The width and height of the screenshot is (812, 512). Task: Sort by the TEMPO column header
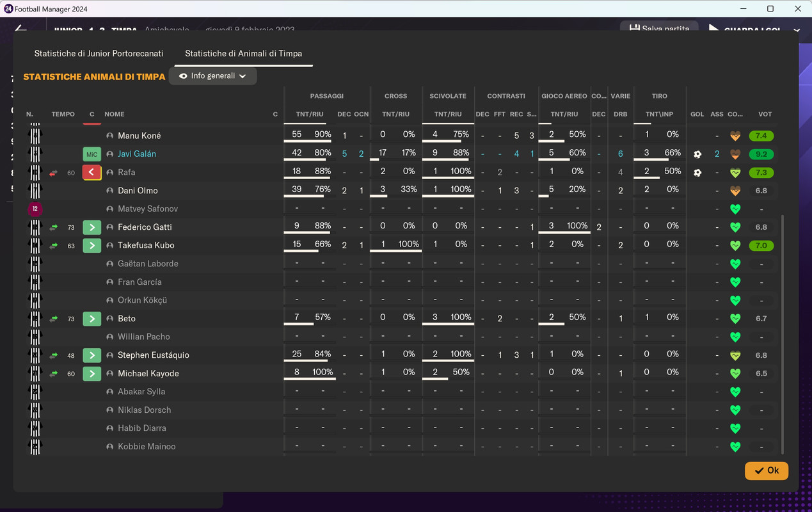coord(63,115)
